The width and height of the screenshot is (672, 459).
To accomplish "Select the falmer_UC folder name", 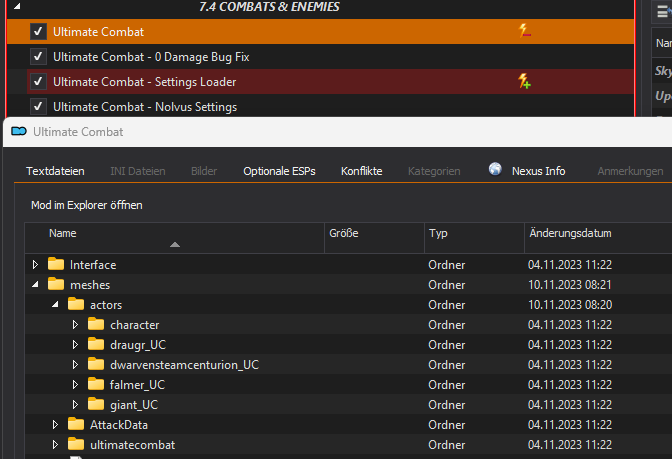I will [137, 385].
